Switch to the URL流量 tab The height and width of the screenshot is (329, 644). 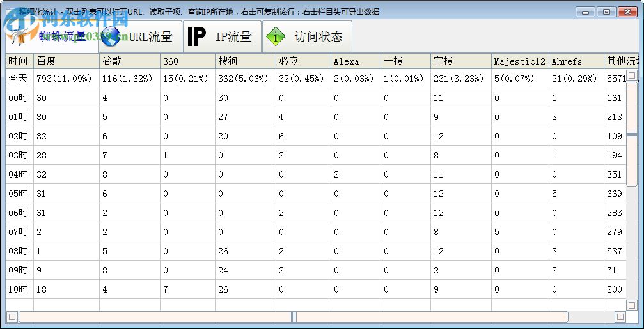(141, 37)
